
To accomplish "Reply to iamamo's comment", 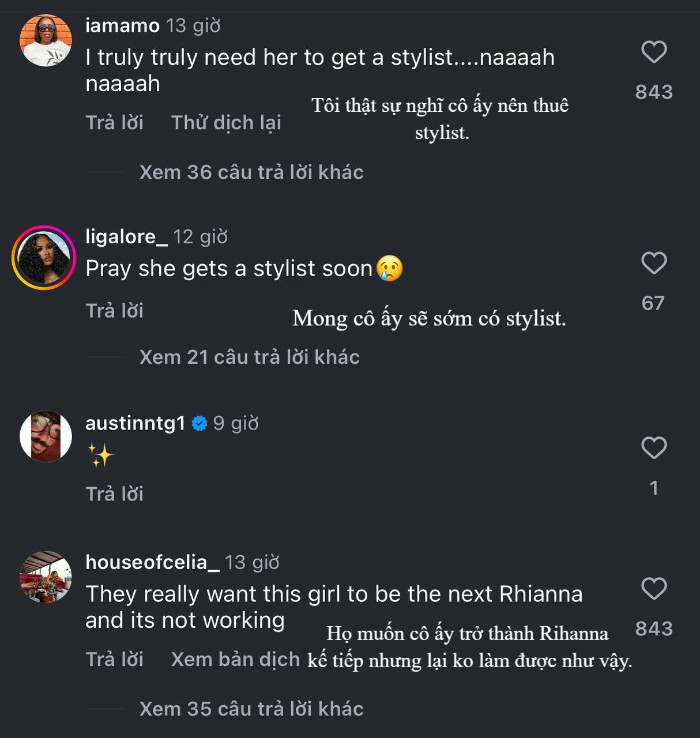I will [114, 123].
